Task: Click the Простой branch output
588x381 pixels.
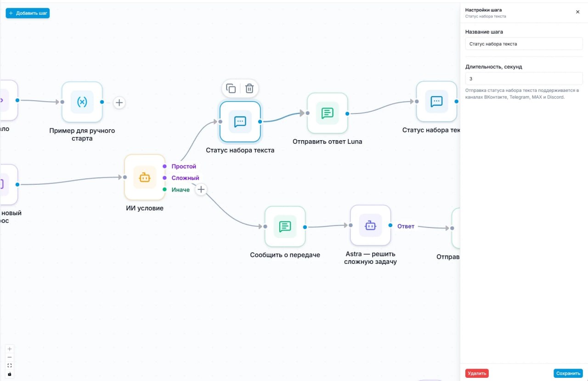Action: point(164,166)
